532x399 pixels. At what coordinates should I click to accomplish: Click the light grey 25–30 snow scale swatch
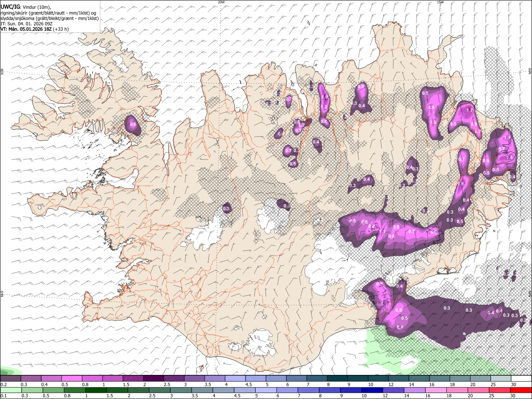coord(501,379)
